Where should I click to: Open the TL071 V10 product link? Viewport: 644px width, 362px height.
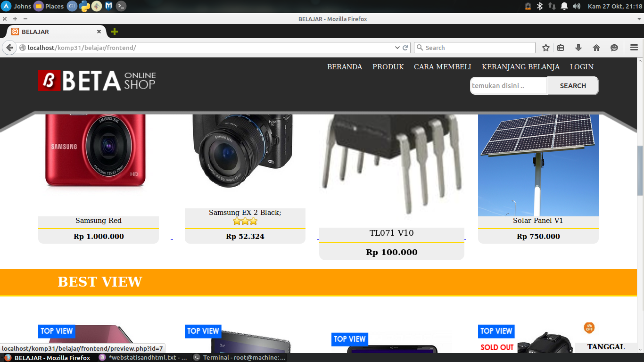pos(392,233)
